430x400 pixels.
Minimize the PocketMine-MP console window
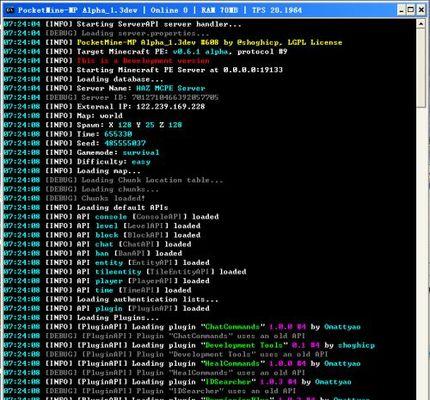(402, 10)
